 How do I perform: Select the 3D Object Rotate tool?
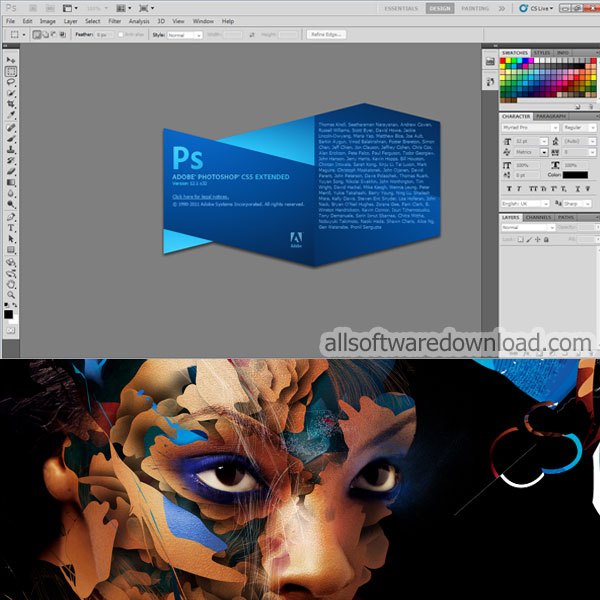coord(11,262)
